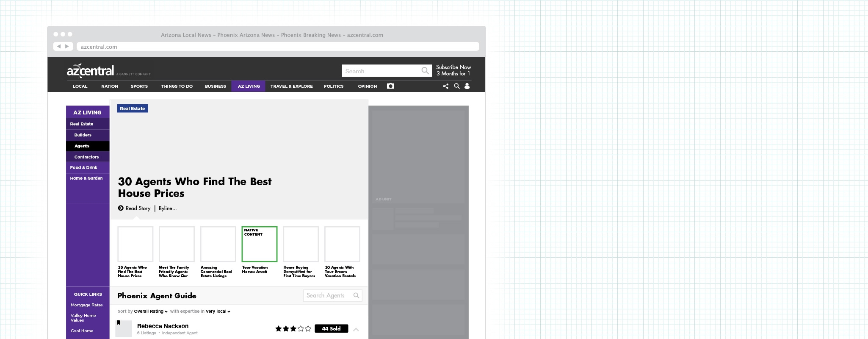The width and height of the screenshot is (868, 339).
Task: Click the AZ LIVING sidebar header
Action: coord(88,112)
